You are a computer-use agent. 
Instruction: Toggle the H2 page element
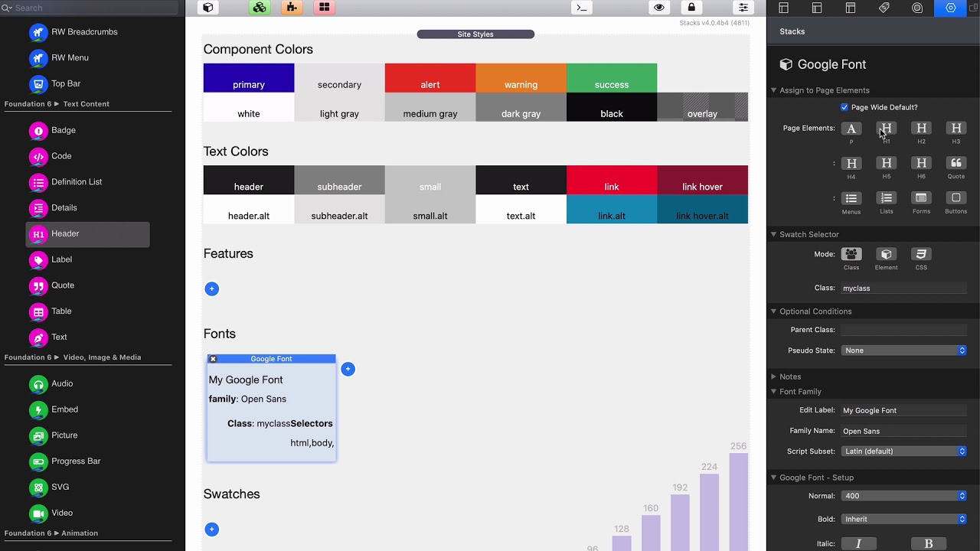point(921,129)
